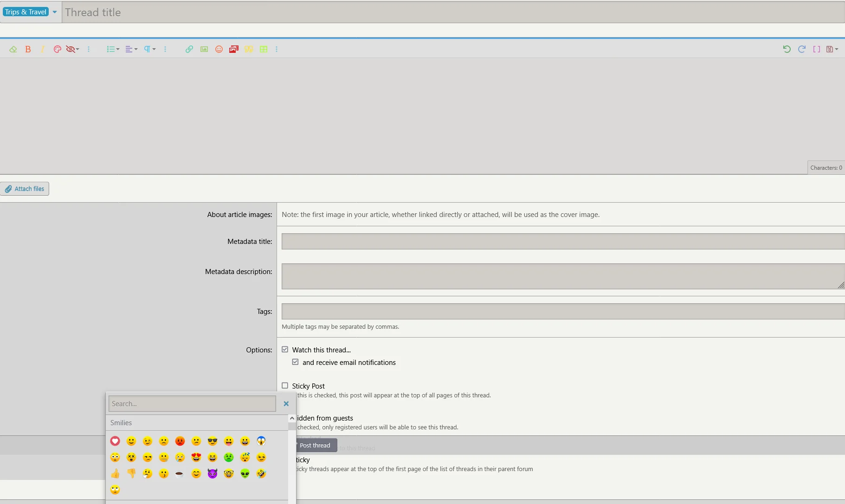This screenshot has height=504, width=845.
Task: Undo the last edit
Action: pos(787,49)
